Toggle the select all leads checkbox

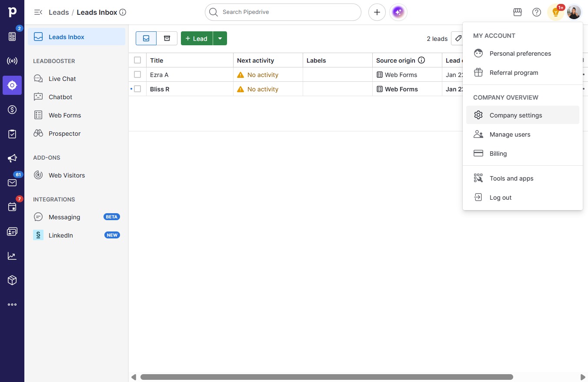coord(137,60)
